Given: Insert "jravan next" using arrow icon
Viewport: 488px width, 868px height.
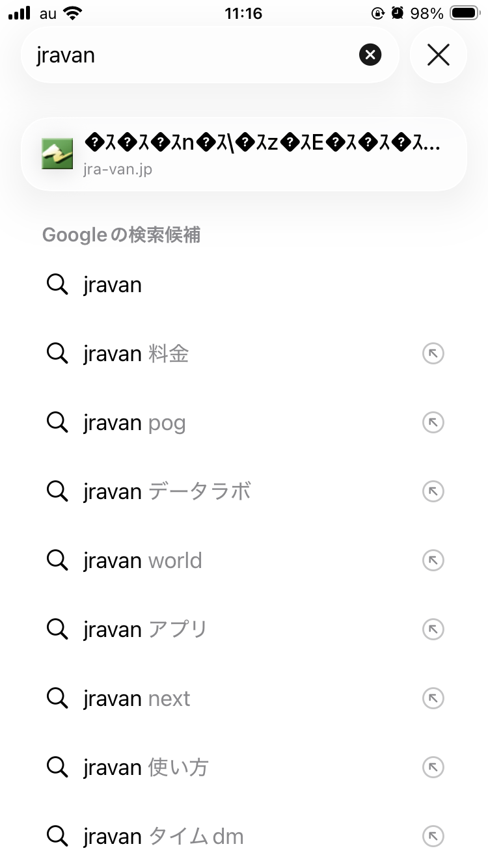Looking at the screenshot, I should 433,699.
